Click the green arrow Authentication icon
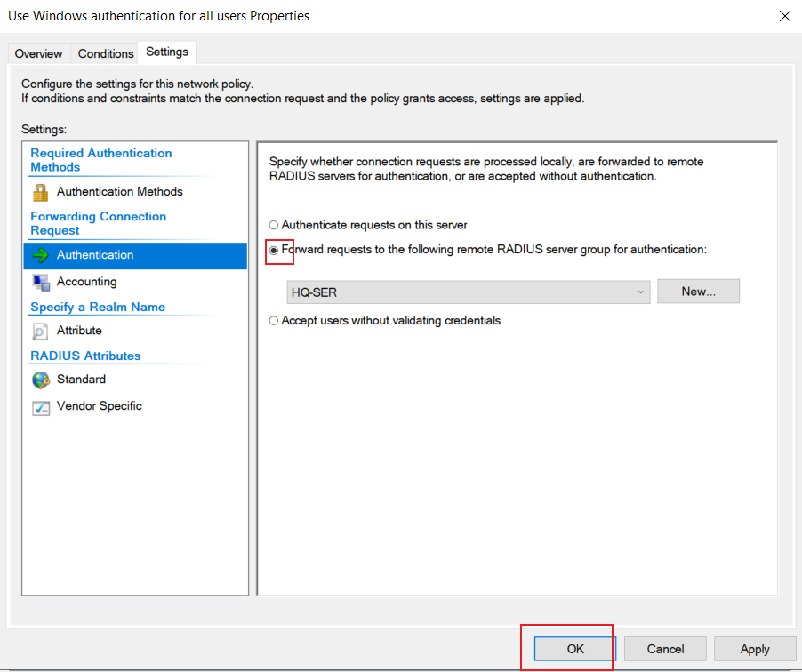802x672 pixels. [40, 255]
